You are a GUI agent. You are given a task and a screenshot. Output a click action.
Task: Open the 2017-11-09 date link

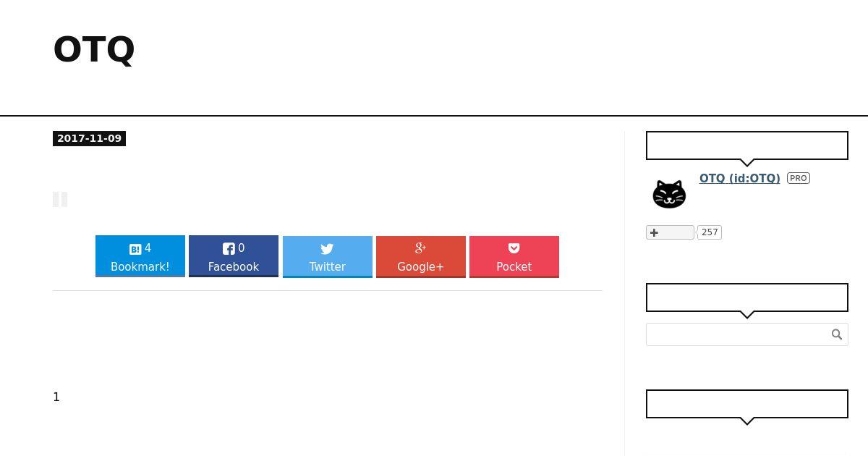click(89, 138)
